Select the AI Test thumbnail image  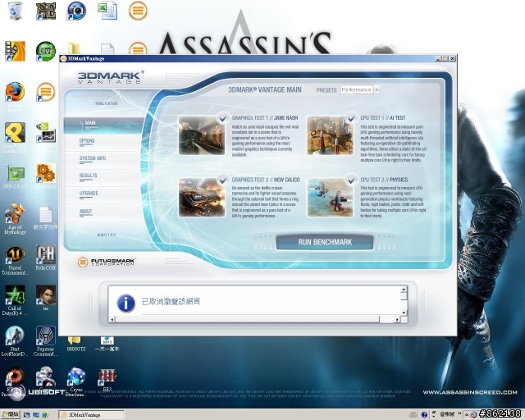click(330, 135)
